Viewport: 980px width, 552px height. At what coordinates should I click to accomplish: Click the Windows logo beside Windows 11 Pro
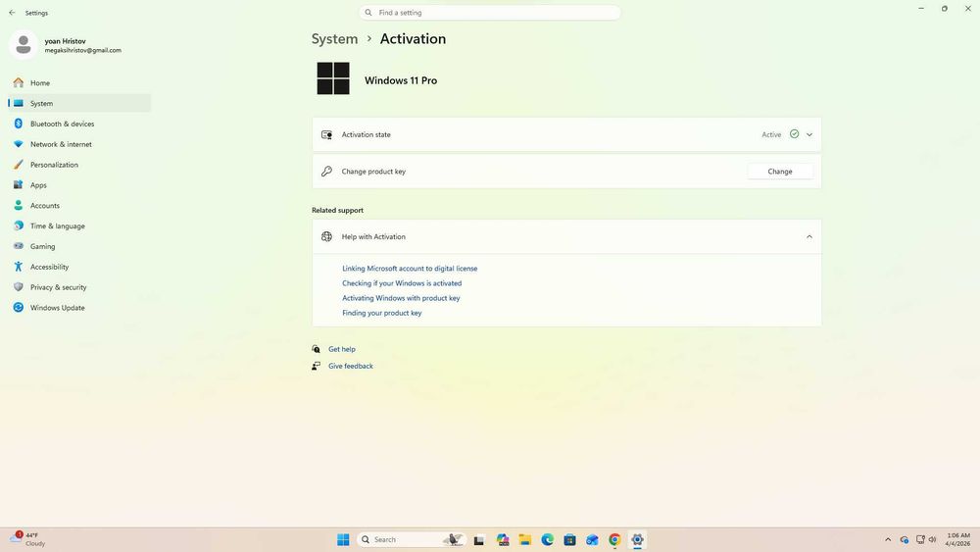[333, 78]
